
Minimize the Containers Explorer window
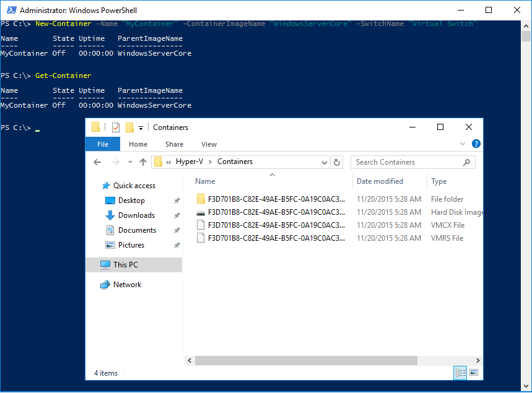[412, 127]
